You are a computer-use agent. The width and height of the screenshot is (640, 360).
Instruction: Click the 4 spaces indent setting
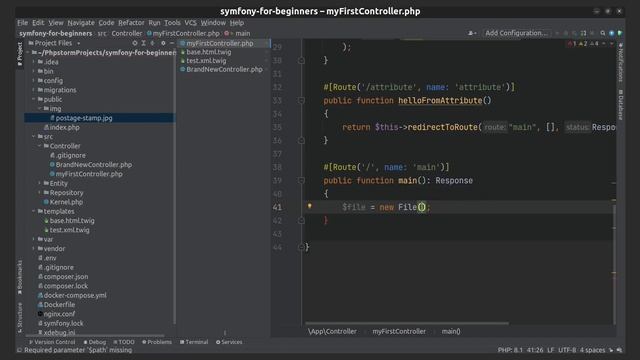pyautogui.click(x=592, y=350)
